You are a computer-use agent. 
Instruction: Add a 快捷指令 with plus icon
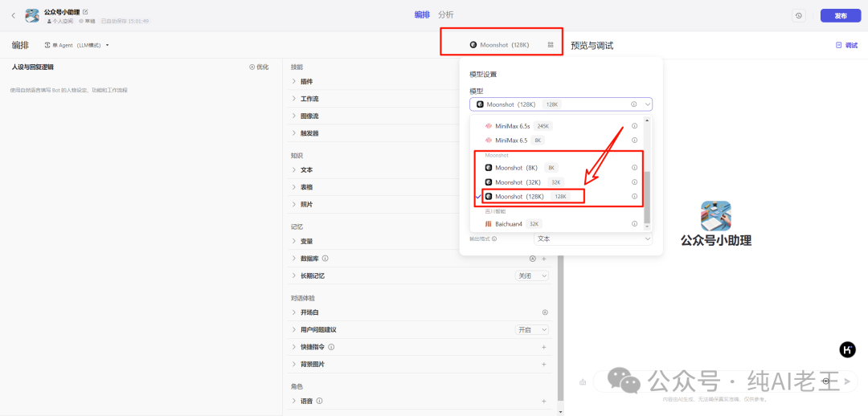pyautogui.click(x=543, y=348)
